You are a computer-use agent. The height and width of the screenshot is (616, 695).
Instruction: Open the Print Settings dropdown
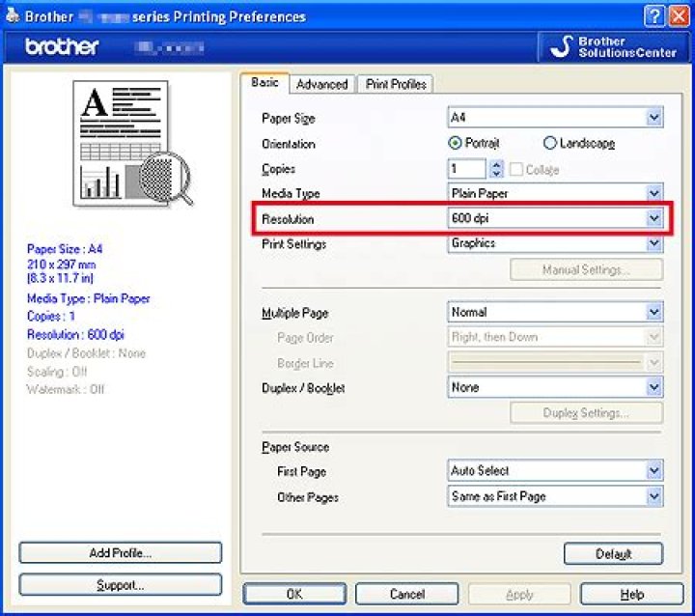click(555, 243)
